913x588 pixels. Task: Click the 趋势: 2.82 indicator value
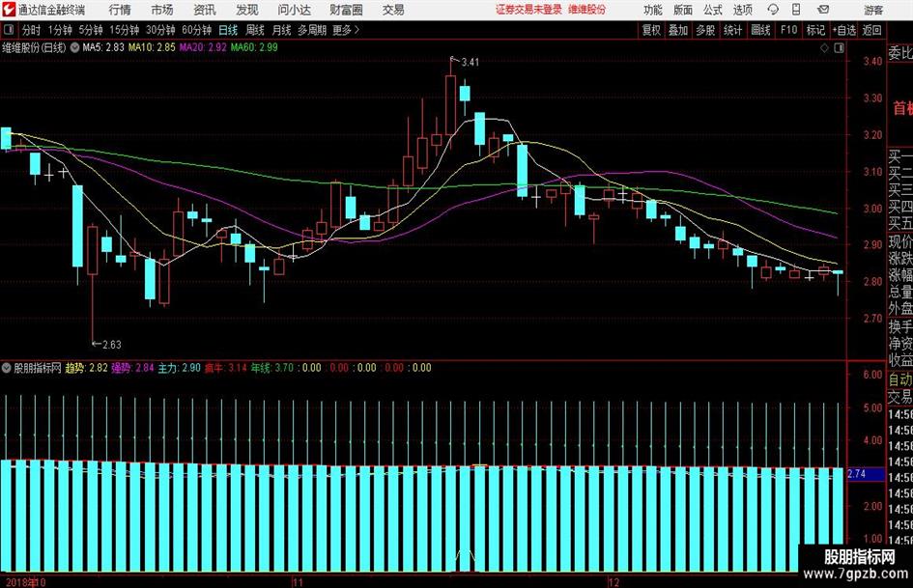[86, 368]
